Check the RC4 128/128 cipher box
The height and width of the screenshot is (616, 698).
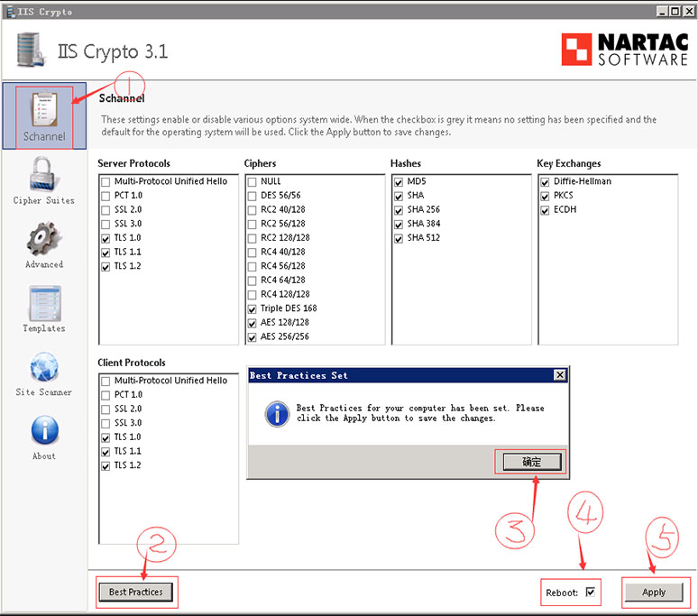point(253,294)
